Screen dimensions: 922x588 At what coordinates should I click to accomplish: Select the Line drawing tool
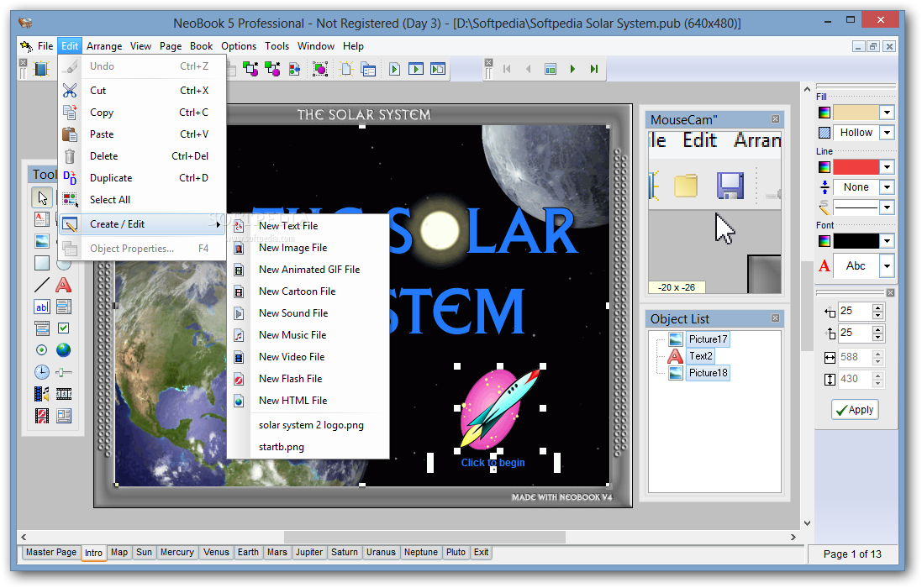click(42, 285)
